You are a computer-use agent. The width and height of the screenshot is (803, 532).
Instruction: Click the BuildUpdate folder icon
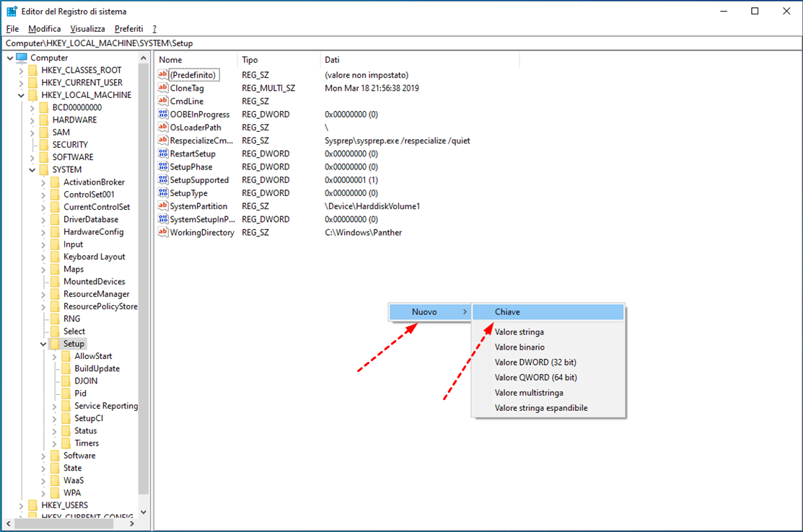pos(66,368)
